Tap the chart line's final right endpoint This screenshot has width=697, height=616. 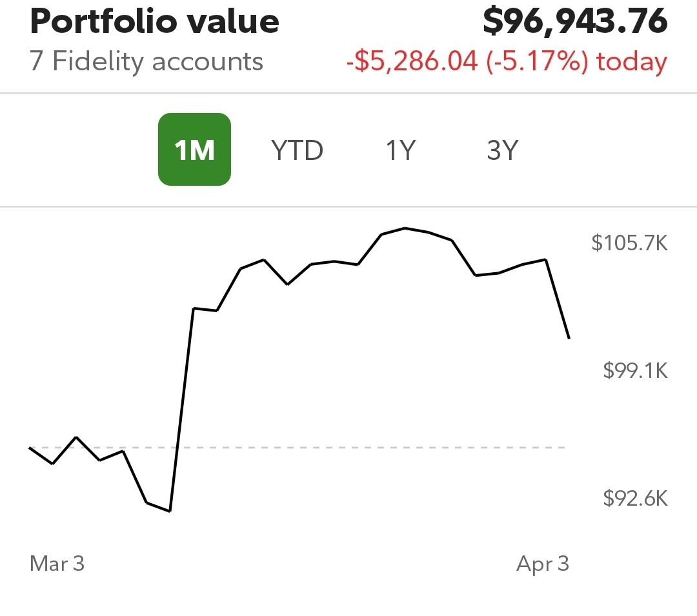point(569,337)
